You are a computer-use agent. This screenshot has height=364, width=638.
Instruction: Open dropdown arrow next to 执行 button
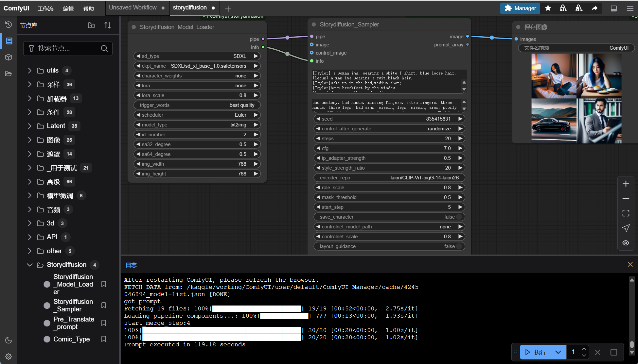click(558, 352)
